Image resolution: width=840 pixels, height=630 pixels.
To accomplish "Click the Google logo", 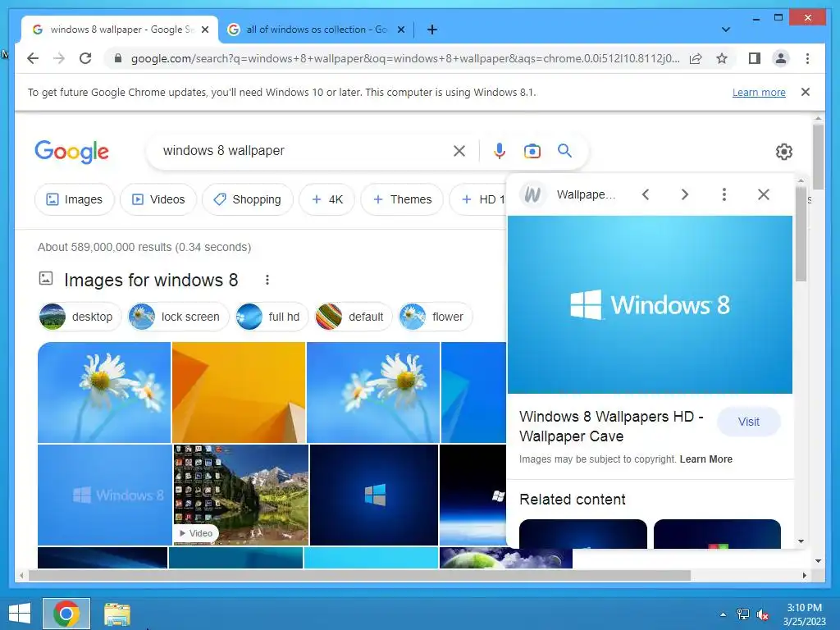I will click(72, 152).
